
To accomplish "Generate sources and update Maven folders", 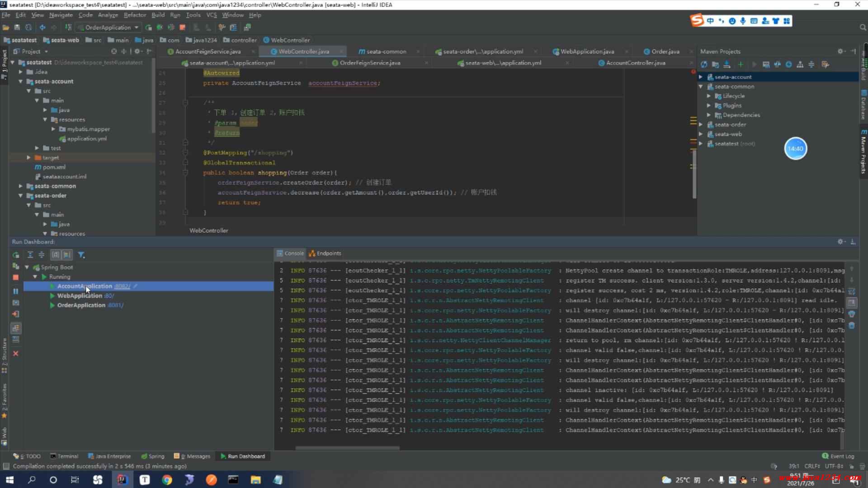I will pyautogui.click(x=715, y=65).
